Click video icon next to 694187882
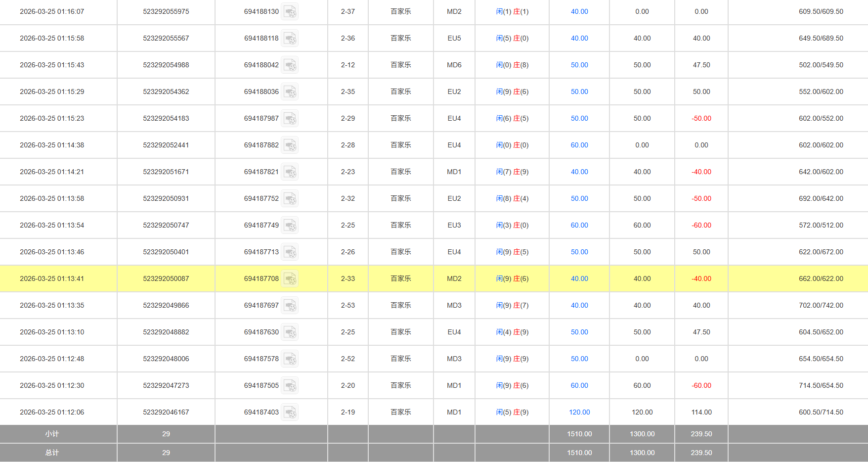The height and width of the screenshot is (462, 868). [290, 145]
